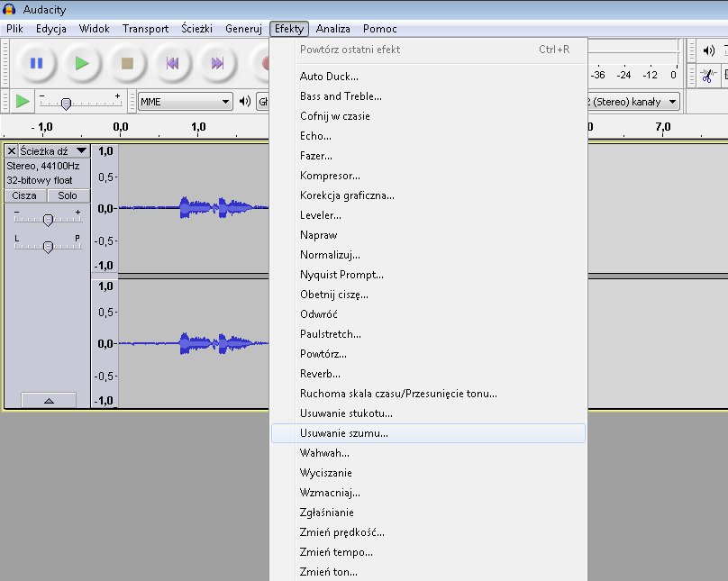Click the upper channel vertical scale 0,5
The image size is (728, 581).
[x=105, y=177]
